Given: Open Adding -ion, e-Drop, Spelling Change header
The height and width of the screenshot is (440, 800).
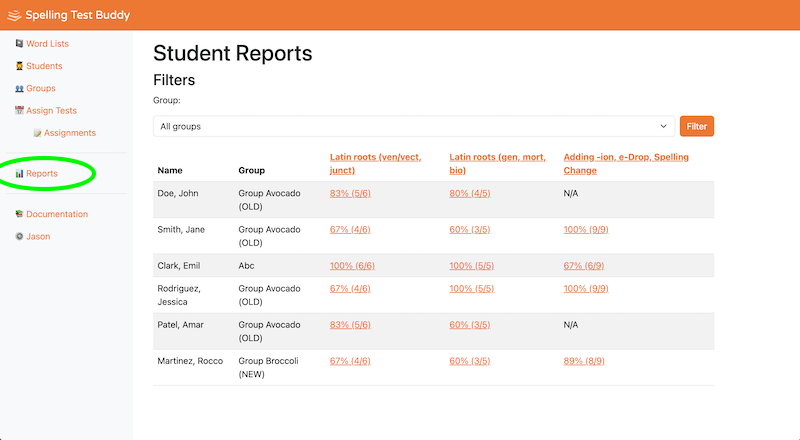Looking at the screenshot, I should point(626,163).
